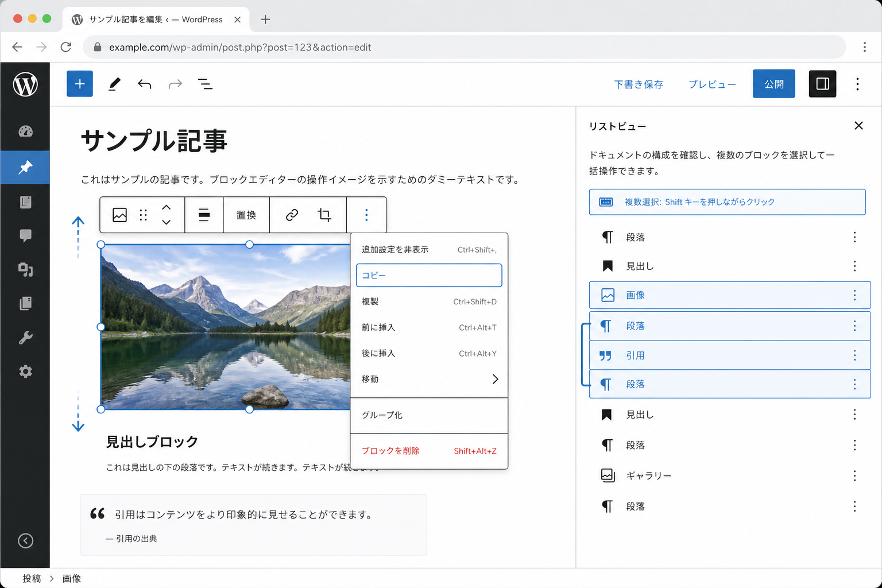
Task: Open options for the 画像 list row
Action: [x=854, y=295]
